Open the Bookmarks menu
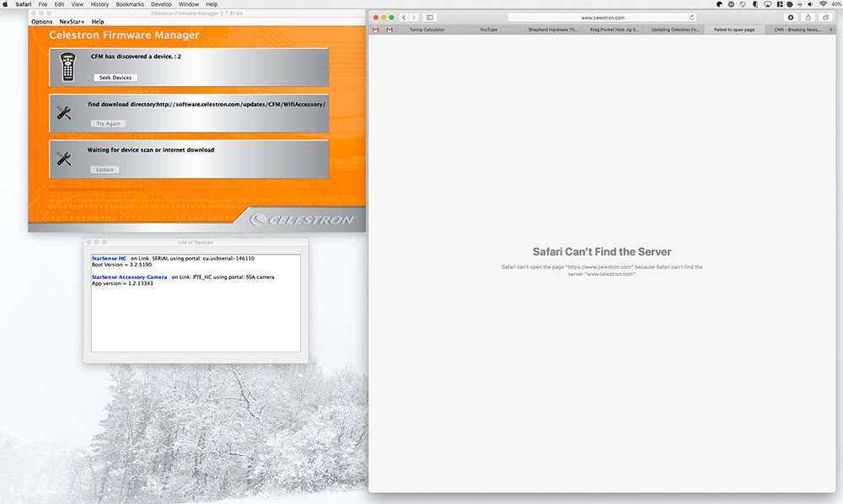The width and height of the screenshot is (843, 504). (x=130, y=3)
